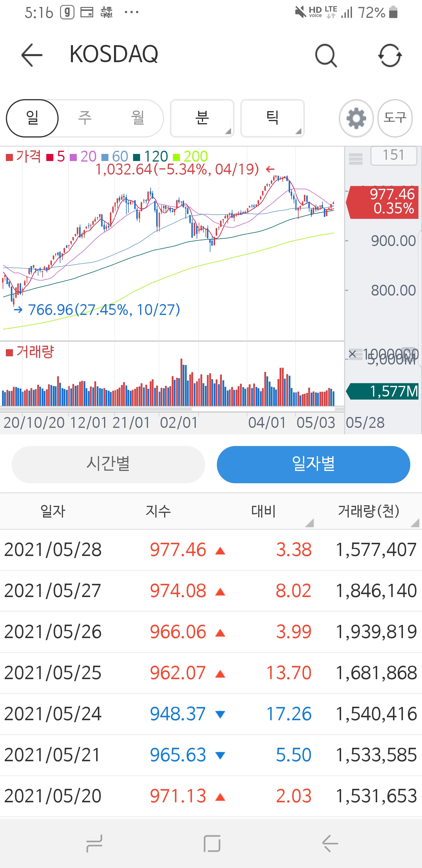Tap the 20-day MA legend swatch
This screenshot has width=422, height=868.
[73, 157]
